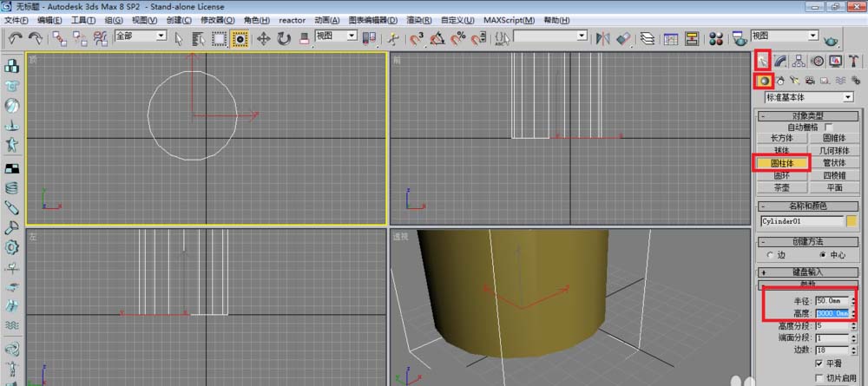The height and width of the screenshot is (386, 868).
Task: Click the Select Object arrow tool
Action: pos(179,38)
